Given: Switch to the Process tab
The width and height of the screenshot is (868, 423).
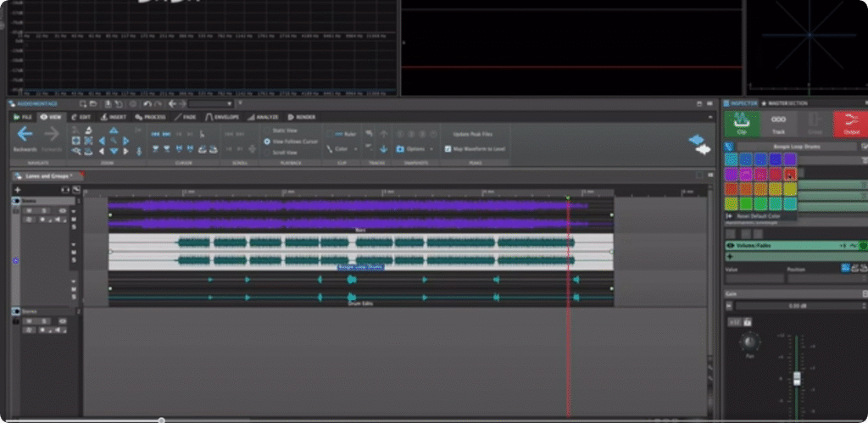Looking at the screenshot, I should tap(151, 117).
